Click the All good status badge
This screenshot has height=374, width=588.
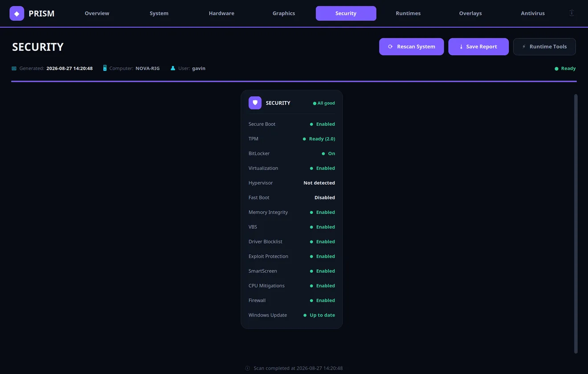324,103
